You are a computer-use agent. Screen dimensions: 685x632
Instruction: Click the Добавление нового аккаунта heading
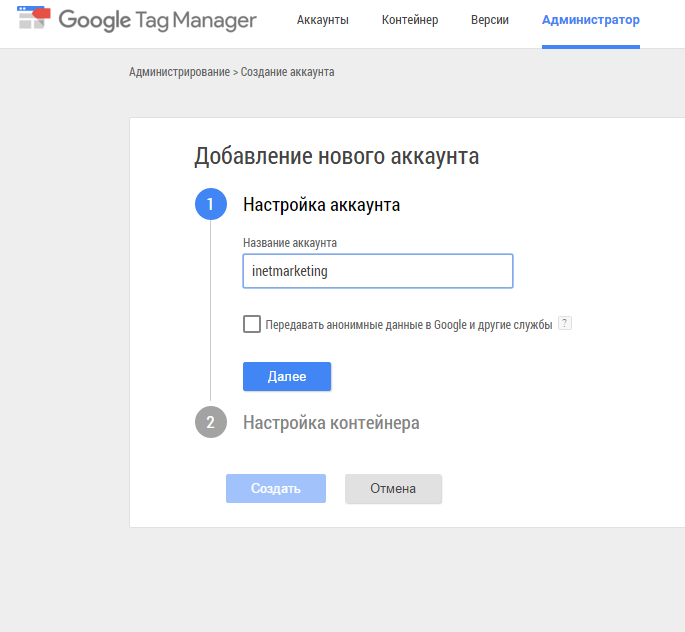click(x=336, y=156)
